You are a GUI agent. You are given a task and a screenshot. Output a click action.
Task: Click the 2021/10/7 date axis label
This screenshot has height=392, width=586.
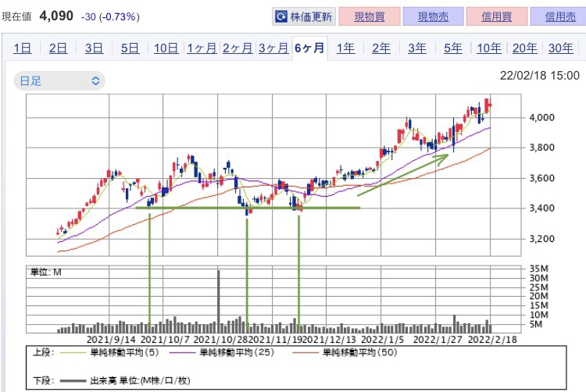pyautogui.click(x=165, y=340)
